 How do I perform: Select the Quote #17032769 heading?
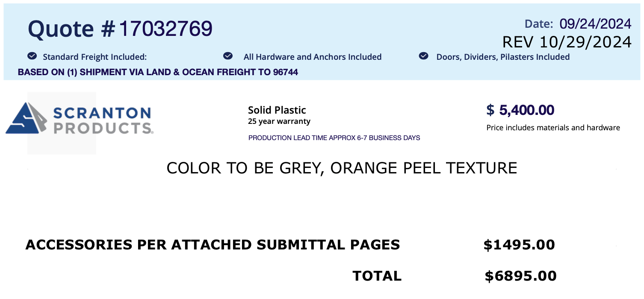coord(120,29)
